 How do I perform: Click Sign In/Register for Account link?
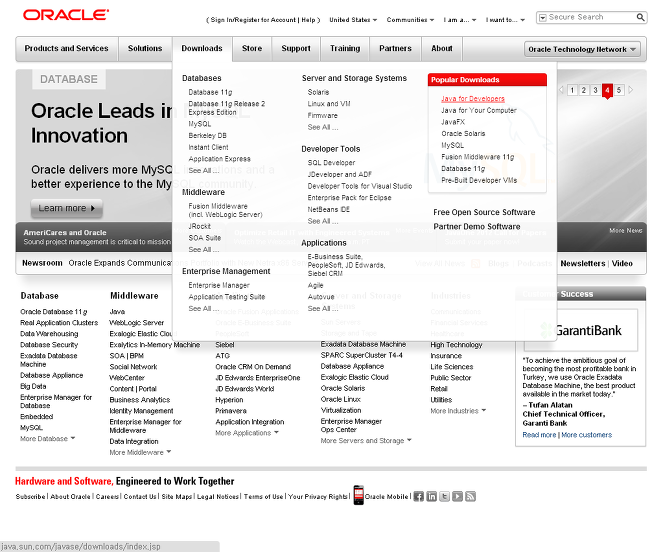pos(253,20)
